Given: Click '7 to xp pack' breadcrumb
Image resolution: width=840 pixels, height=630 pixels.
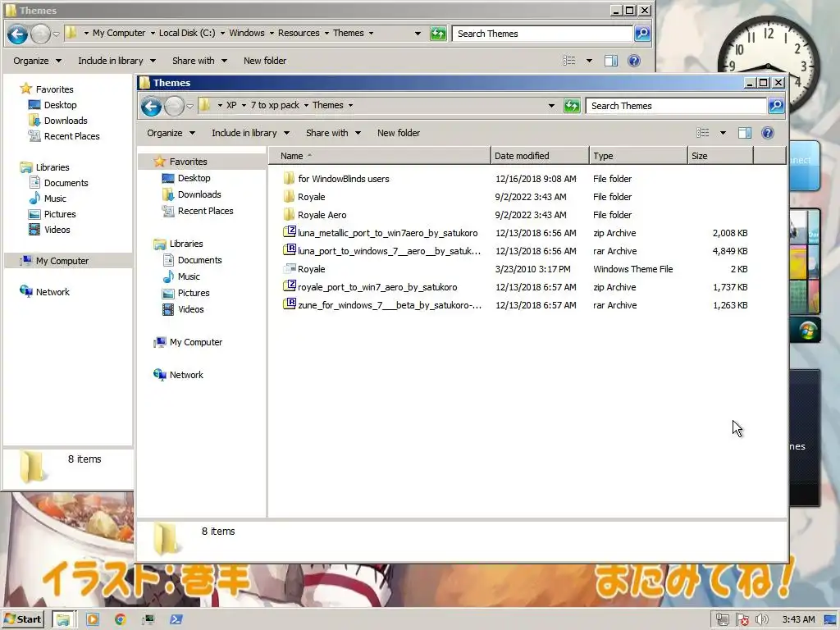Looking at the screenshot, I should pos(275,106).
